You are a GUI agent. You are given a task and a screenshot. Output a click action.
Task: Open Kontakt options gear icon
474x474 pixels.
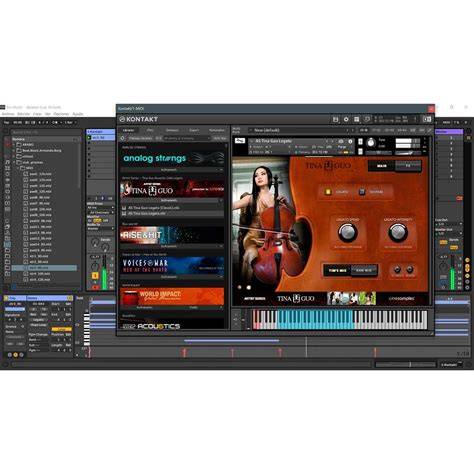click(x=346, y=119)
